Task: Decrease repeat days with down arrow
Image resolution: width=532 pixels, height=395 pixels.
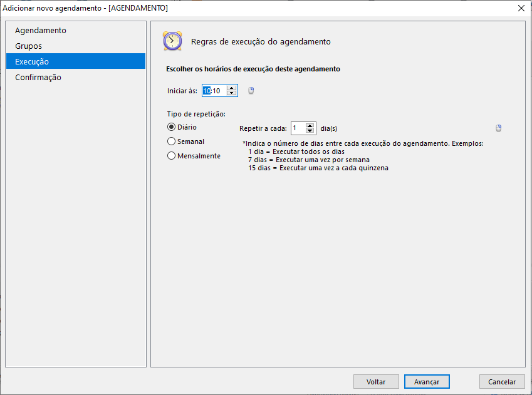Action: [310, 131]
